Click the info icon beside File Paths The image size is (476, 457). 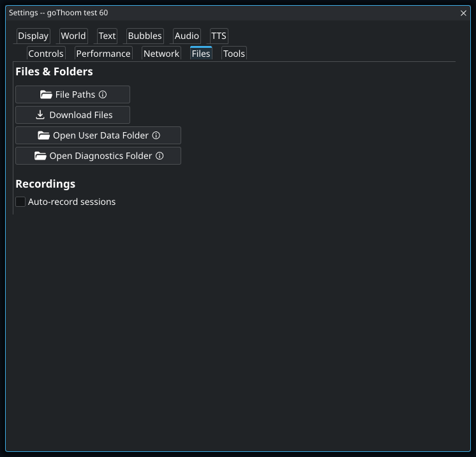[103, 94]
